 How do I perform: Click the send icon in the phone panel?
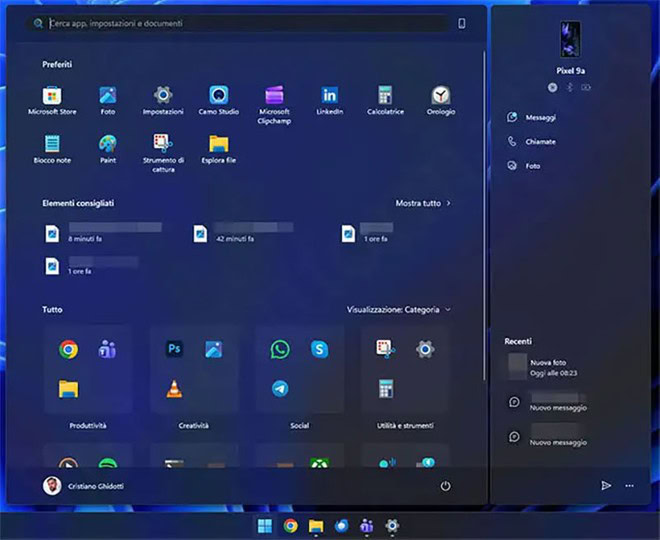tap(606, 486)
